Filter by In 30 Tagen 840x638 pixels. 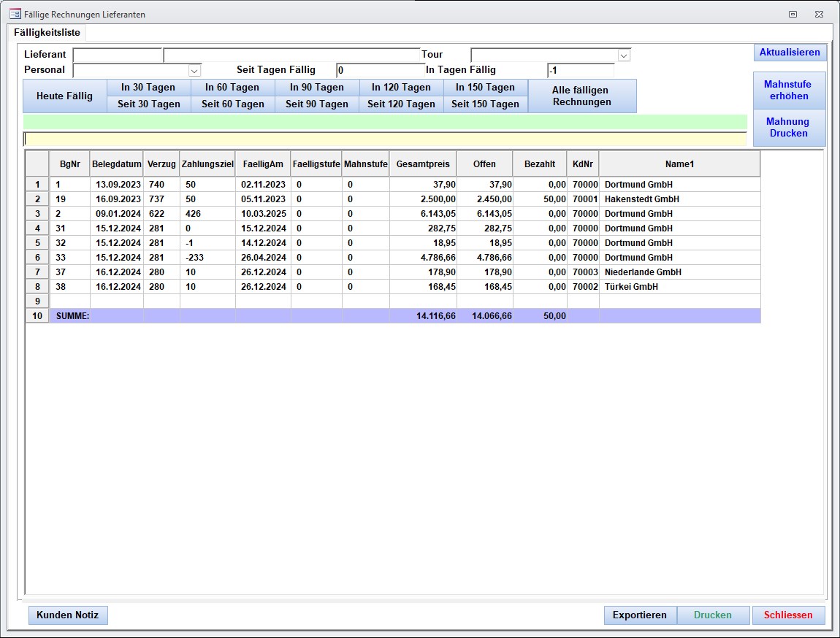(x=148, y=88)
